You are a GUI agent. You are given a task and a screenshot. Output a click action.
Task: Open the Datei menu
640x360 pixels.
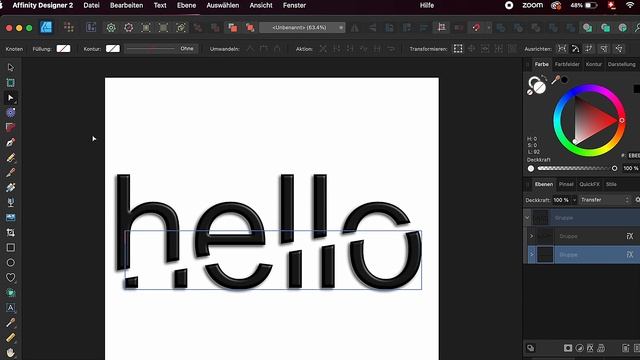click(x=91, y=5)
